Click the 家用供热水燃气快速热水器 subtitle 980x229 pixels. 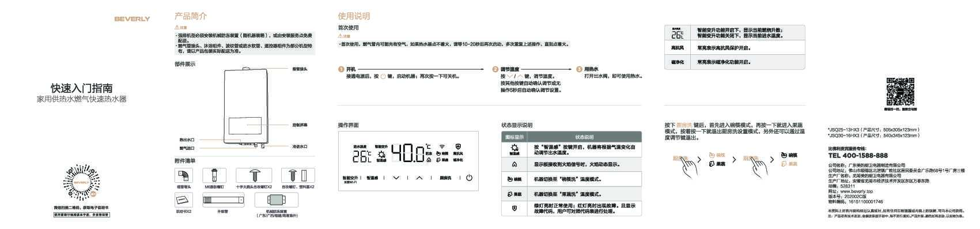point(82,99)
